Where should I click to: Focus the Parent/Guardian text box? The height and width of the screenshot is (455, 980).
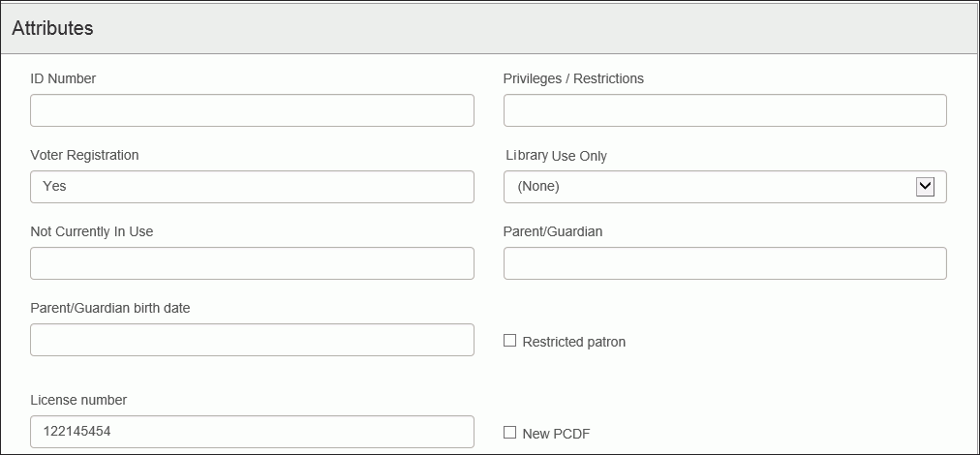pos(724,263)
